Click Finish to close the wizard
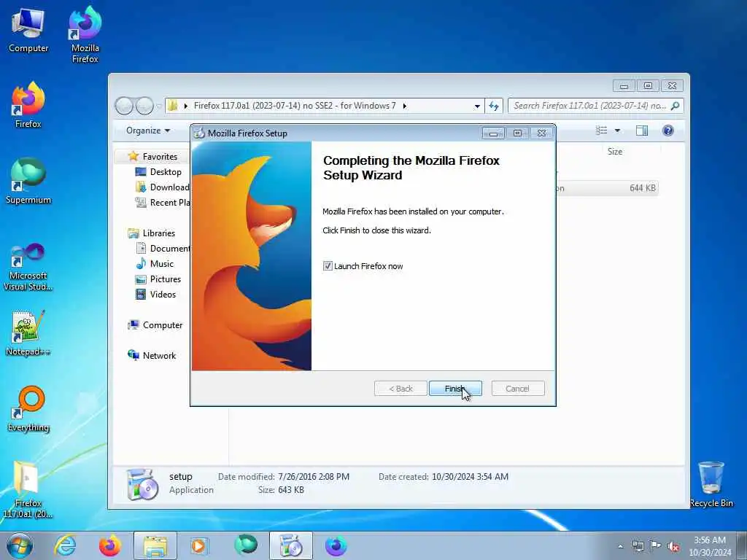This screenshot has width=747, height=560. pos(455,389)
